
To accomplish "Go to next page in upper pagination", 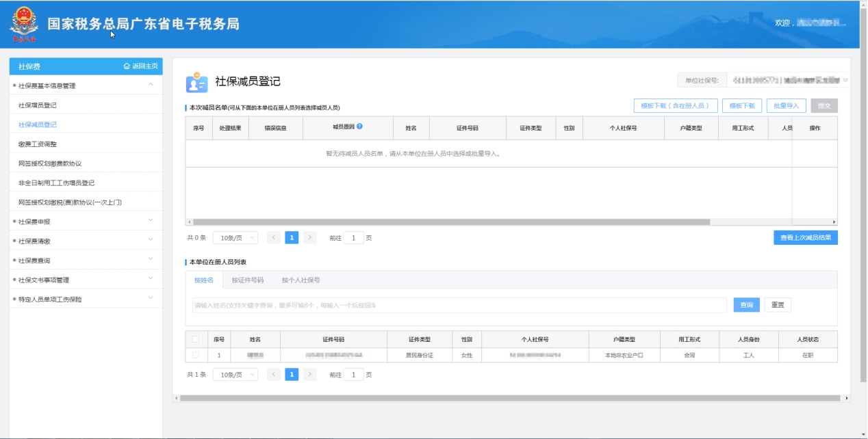I will [310, 238].
